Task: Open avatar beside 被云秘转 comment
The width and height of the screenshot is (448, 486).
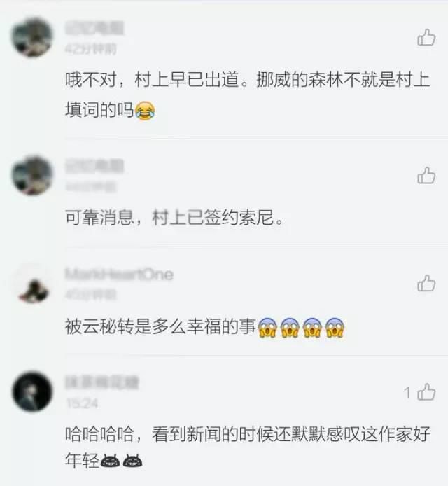Action: click(x=32, y=284)
